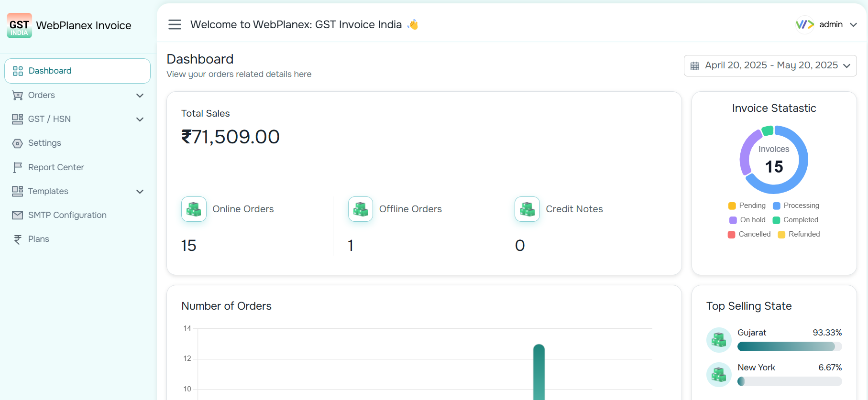Click the hamburger menu icon
Screen dimensions: 868x400
[175, 24]
